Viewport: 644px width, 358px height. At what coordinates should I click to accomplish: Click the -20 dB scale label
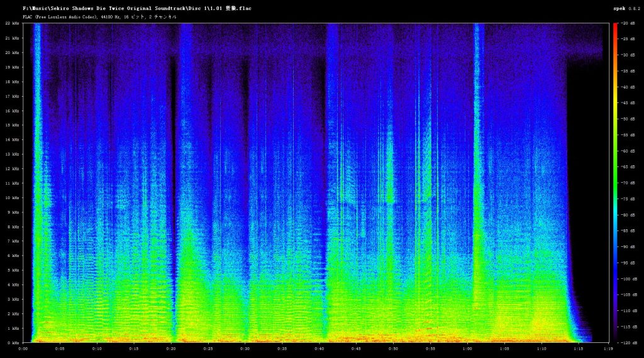pyautogui.click(x=628, y=23)
